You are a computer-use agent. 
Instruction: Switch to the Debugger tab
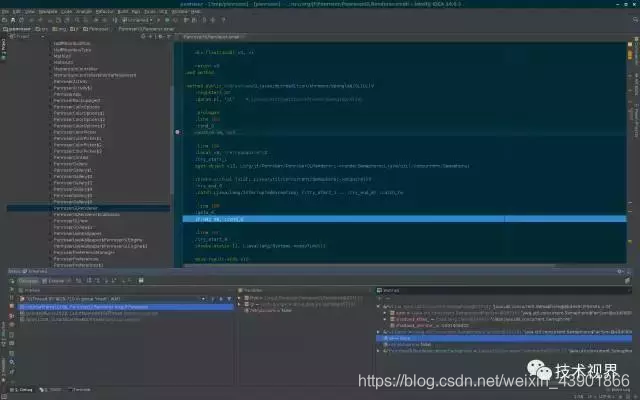[x=28, y=281]
